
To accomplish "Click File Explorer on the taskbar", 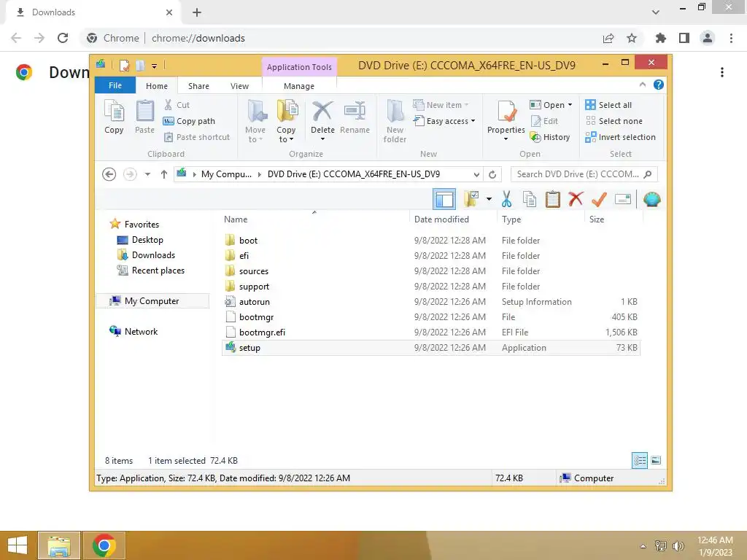I will click(x=59, y=545).
